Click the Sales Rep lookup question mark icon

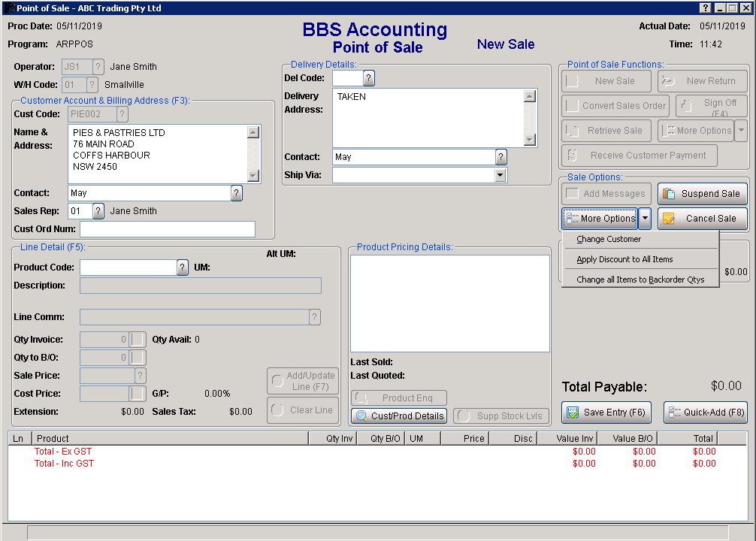[98, 211]
